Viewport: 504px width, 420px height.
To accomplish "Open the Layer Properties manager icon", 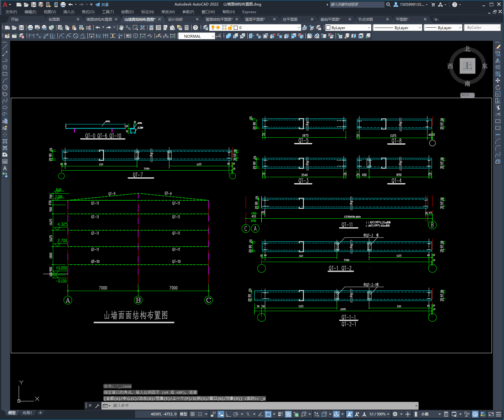I will (x=206, y=28).
